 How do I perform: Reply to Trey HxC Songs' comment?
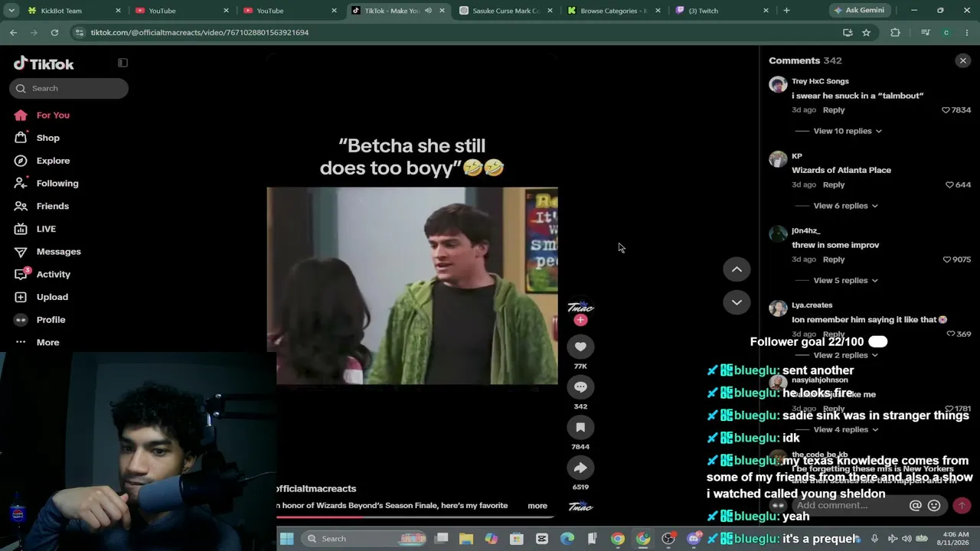[834, 110]
